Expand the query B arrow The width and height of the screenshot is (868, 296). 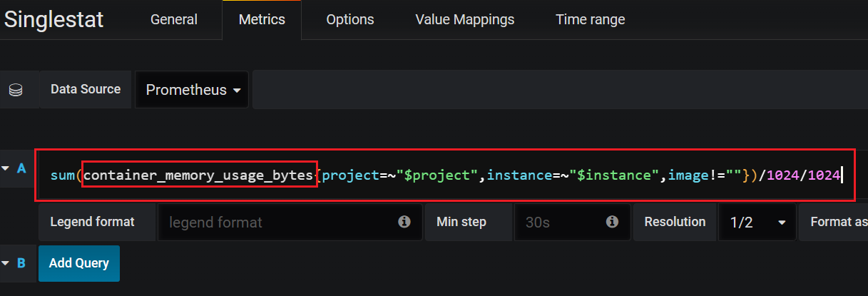click(6, 263)
